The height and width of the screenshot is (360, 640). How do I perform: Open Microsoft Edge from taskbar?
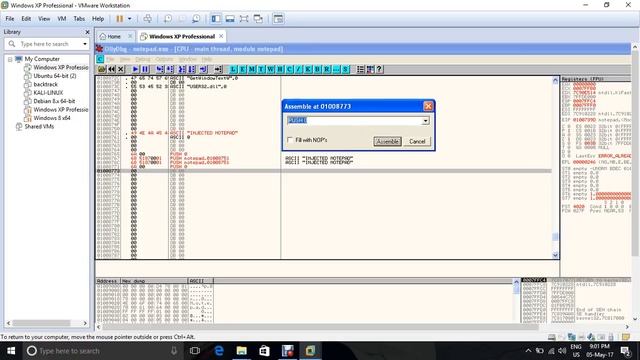point(219,351)
